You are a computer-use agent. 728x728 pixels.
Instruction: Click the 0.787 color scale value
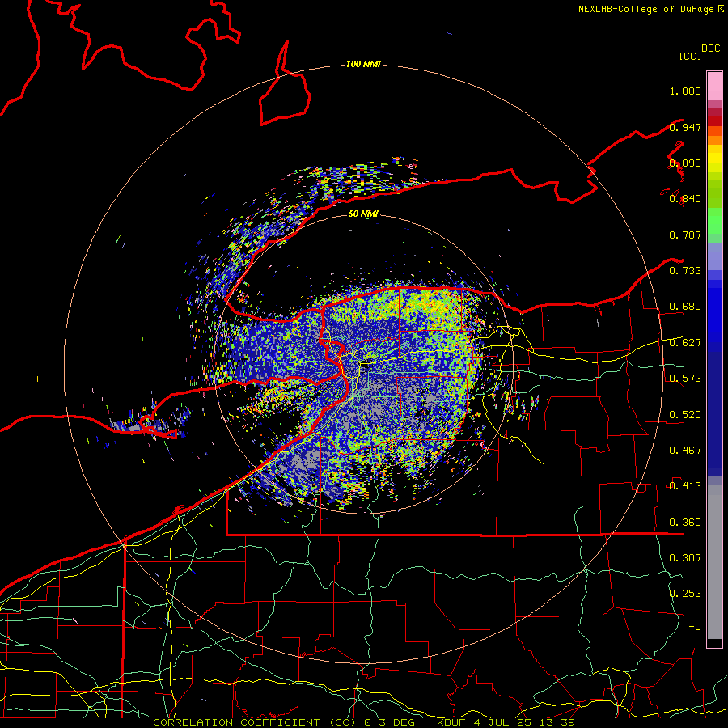(x=685, y=235)
